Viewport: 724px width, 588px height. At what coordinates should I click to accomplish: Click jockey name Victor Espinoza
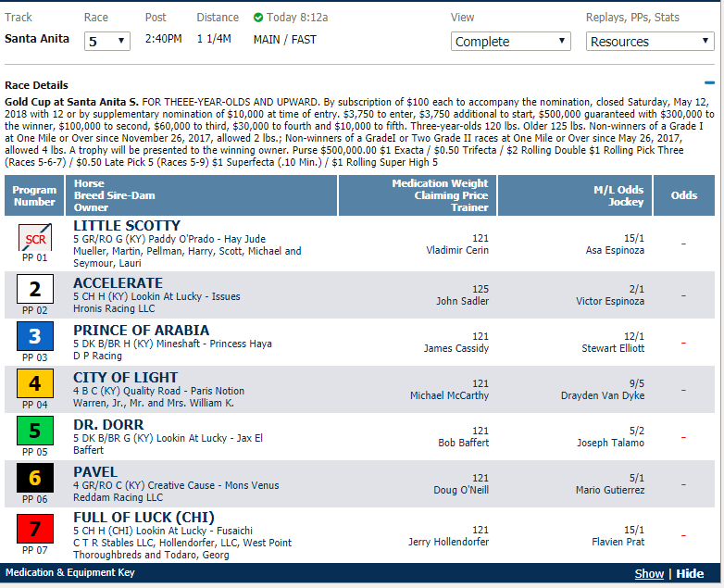(610, 301)
